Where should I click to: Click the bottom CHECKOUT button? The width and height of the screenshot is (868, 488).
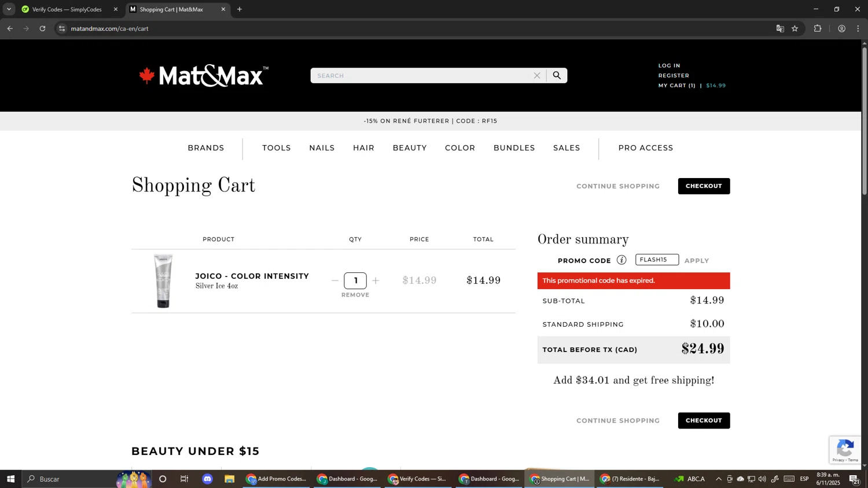point(704,420)
